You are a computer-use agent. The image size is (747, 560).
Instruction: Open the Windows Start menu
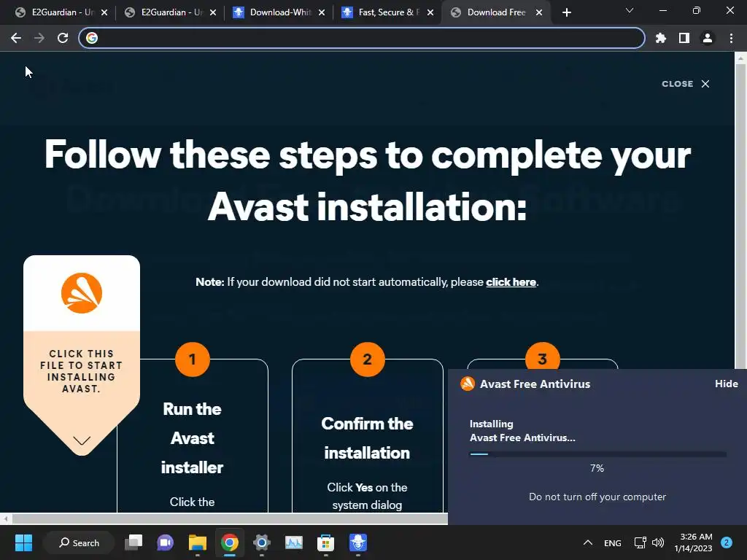click(23, 542)
